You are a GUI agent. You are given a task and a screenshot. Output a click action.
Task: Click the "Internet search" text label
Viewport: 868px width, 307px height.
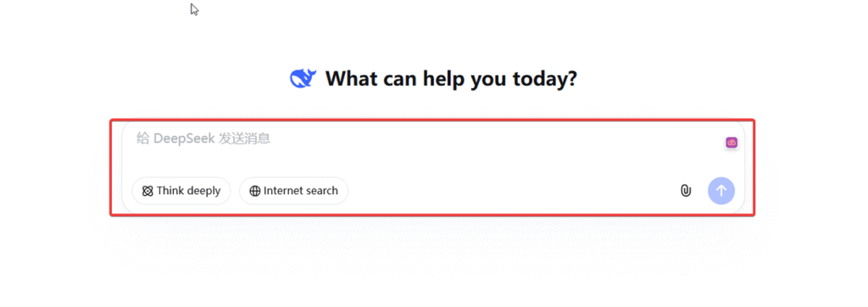tap(301, 191)
